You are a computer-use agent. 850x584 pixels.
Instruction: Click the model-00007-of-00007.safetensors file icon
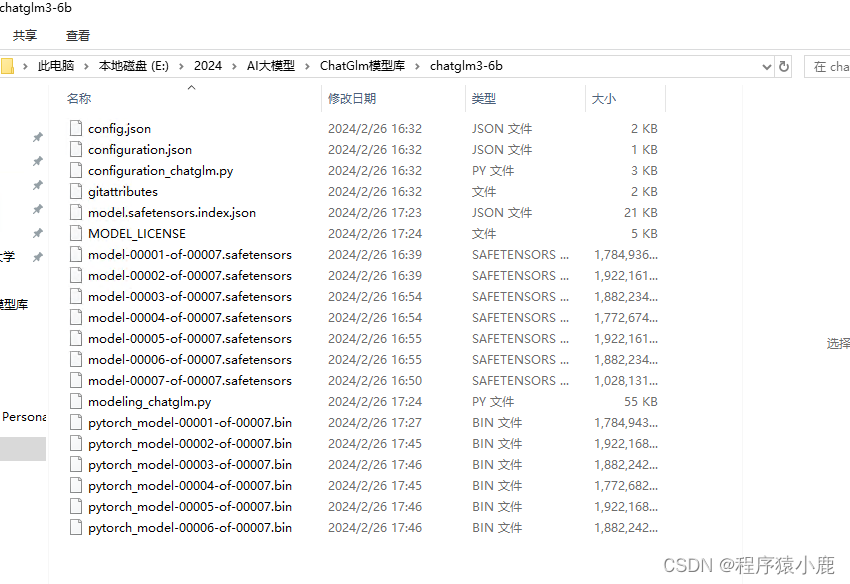point(76,381)
